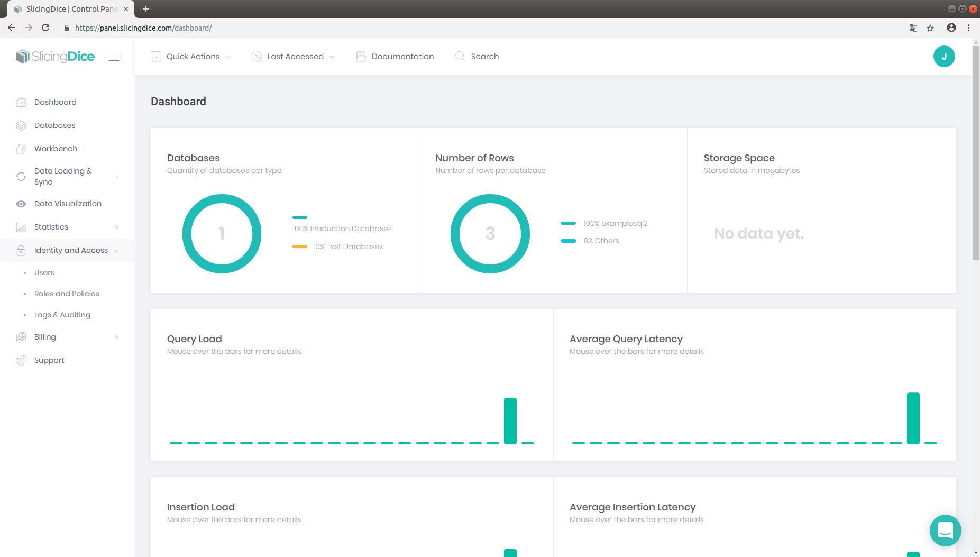980x557 pixels.
Task: Click the Last Accessed clock icon
Action: click(257, 57)
